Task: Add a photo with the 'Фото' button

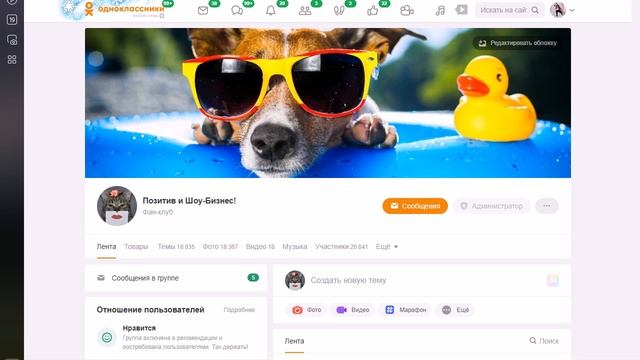Action: click(307, 310)
